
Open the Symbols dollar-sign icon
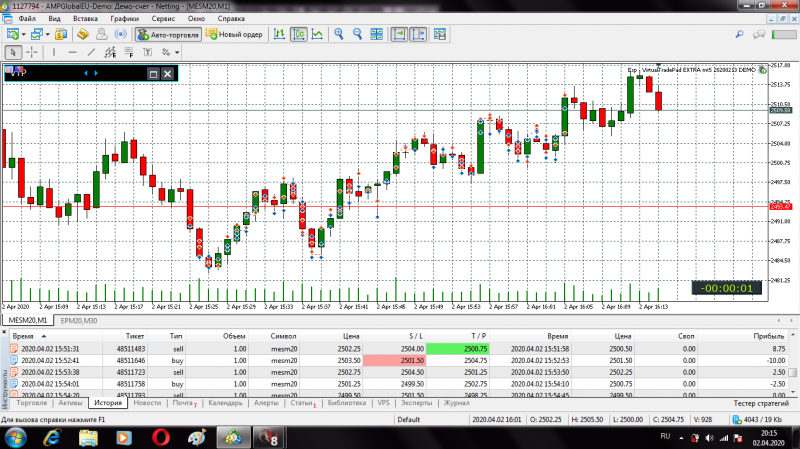pos(61,34)
